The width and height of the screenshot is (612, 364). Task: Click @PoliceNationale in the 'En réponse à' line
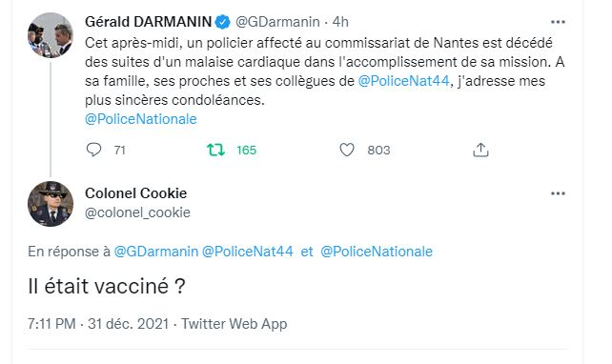[377, 252]
